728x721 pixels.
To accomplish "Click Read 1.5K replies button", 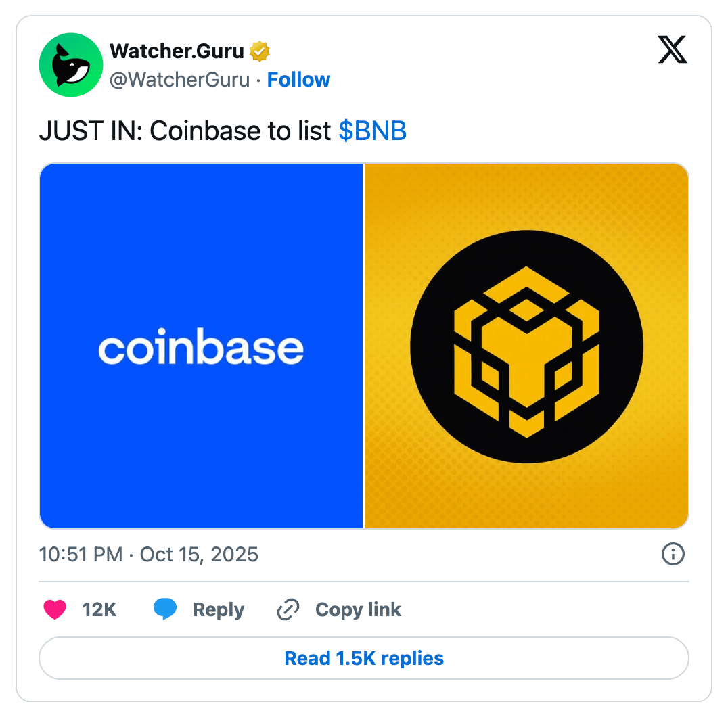I will [x=364, y=658].
